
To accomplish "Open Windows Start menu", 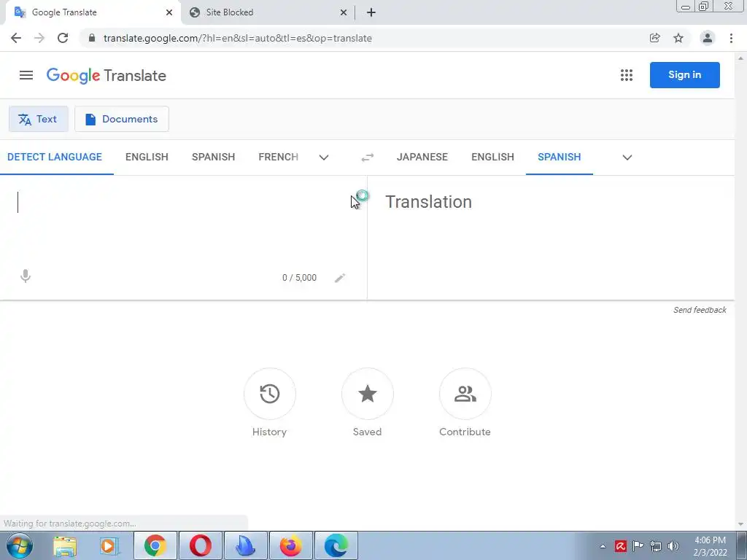I will [x=20, y=545].
